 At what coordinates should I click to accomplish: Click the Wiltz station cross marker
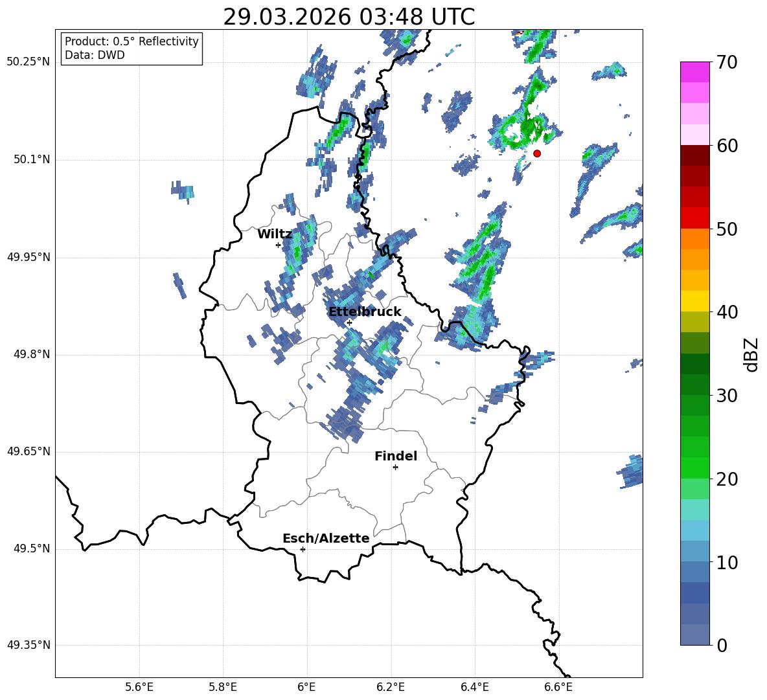coord(279,245)
